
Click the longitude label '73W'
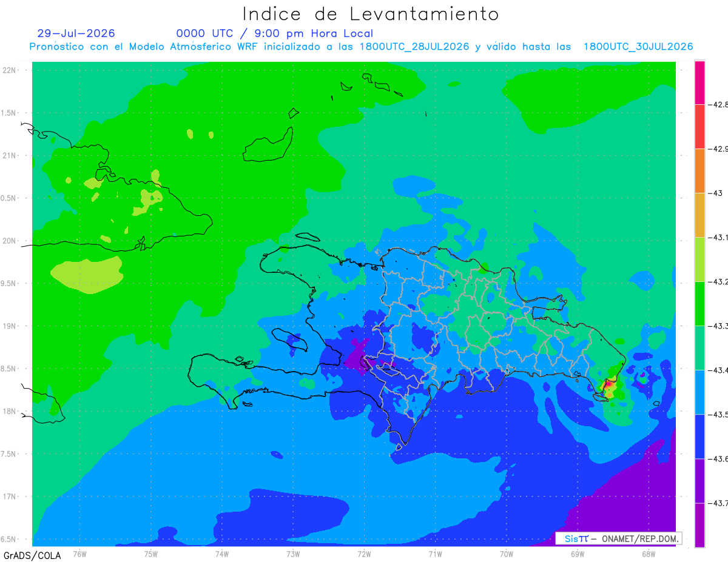pos(293,554)
